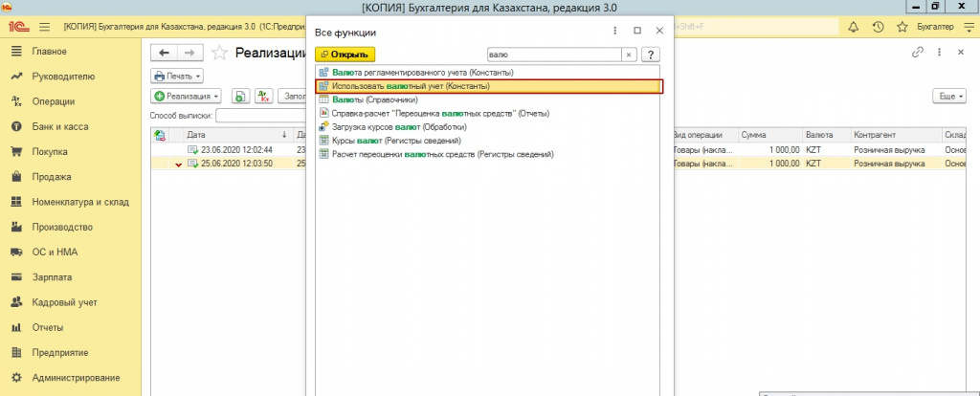Open Зарплата section
The image size is (980, 396).
pos(52,277)
